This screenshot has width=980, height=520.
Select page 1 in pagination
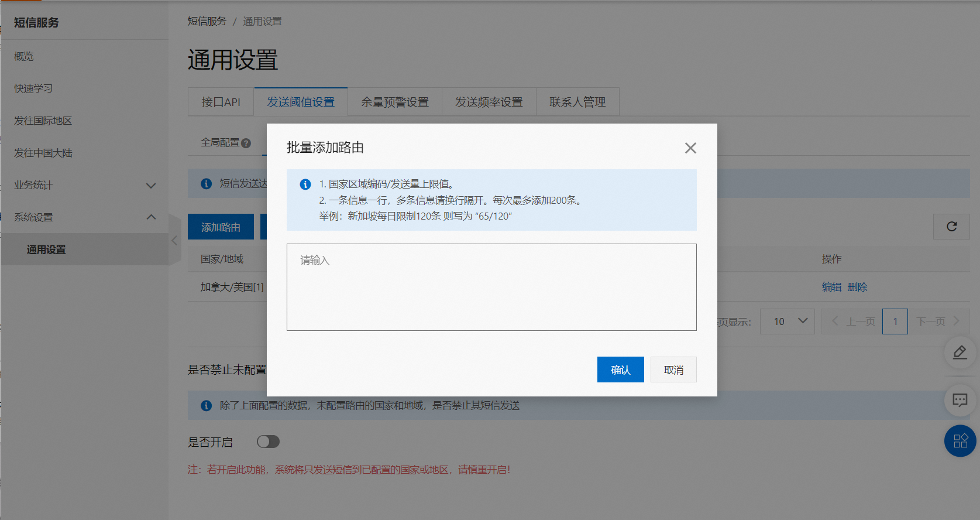(895, 321)
